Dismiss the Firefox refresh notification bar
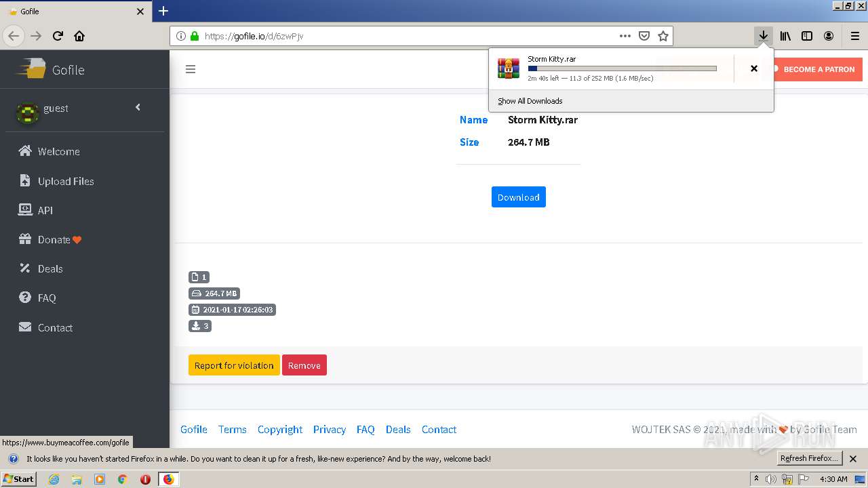Screen dimensions: 868x488 pyautogui.click(x=853, y=459)
